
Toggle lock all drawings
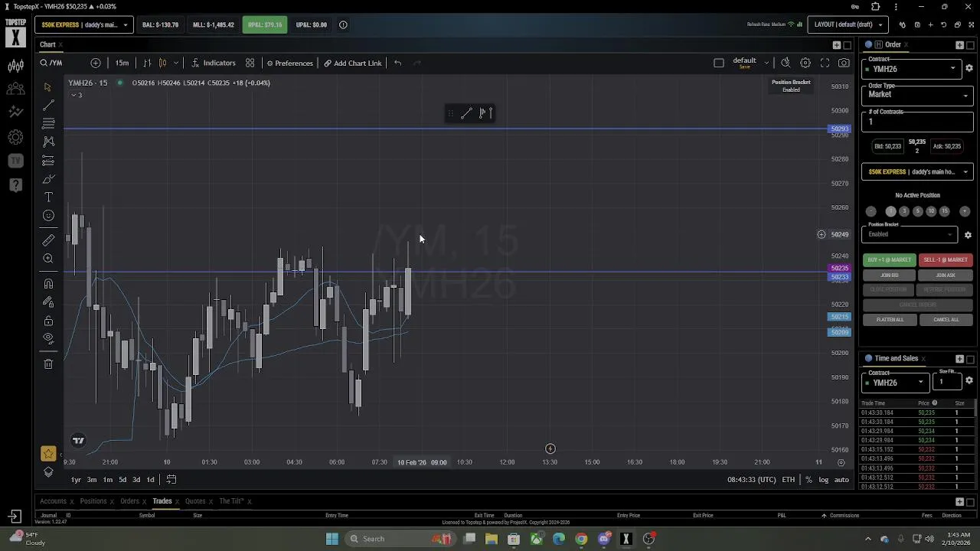pos(48,321)
